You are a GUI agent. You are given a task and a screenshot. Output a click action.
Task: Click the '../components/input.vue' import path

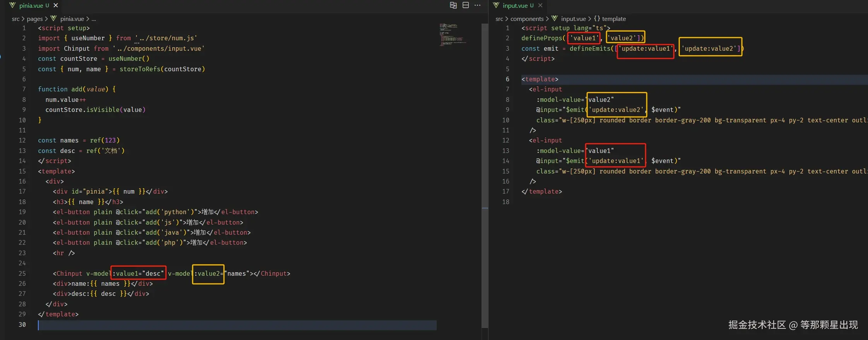click(x=159, y=48)
